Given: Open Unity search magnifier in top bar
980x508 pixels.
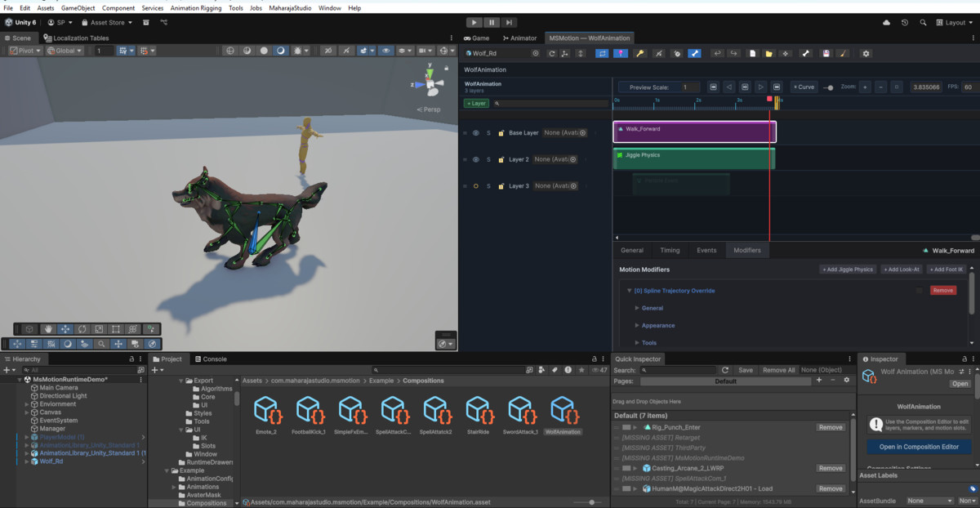Looking at the screenshot, I should tap(924, 23).
